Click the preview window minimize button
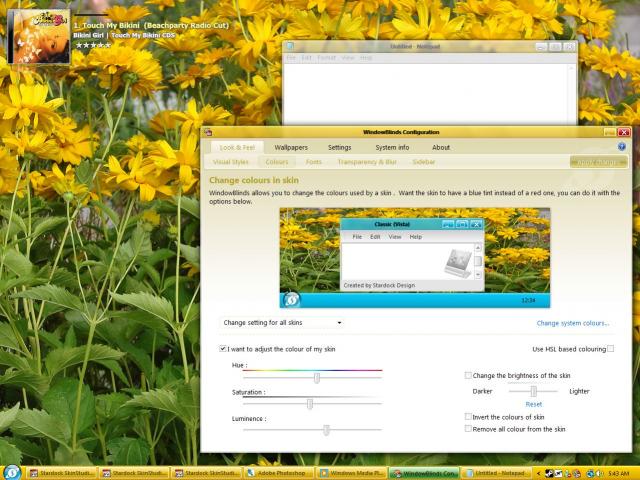This screenshot has height=480, width=640. pos(448,224)
